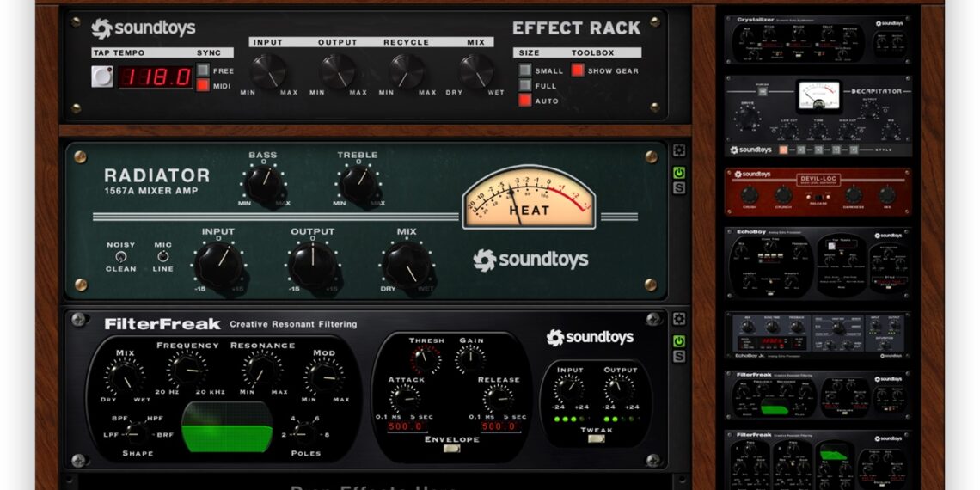Click FilterFreak's FREQUENCY knob
Screen dimensions: 980x490
pyautogui.click(x=187, y=370)
